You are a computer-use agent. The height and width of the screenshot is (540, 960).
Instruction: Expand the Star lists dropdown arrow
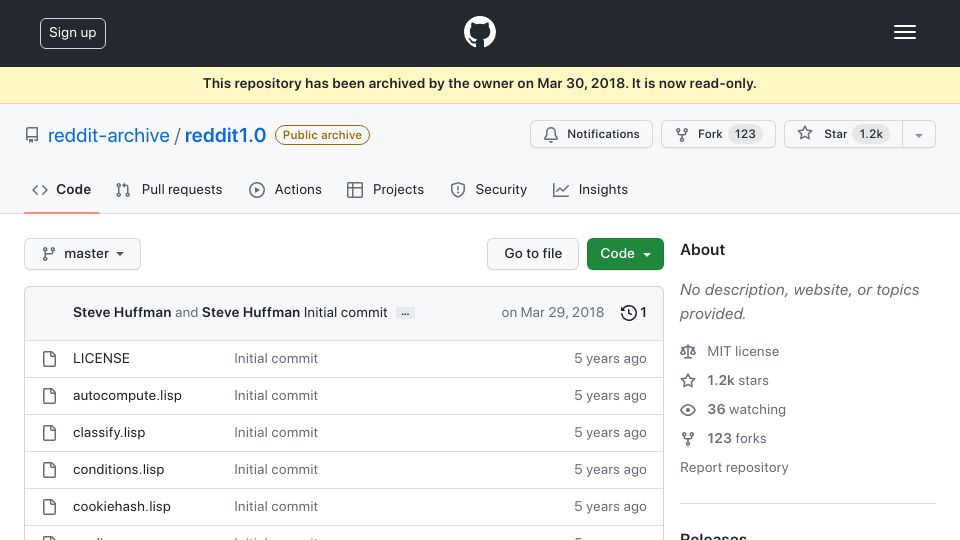919,135
